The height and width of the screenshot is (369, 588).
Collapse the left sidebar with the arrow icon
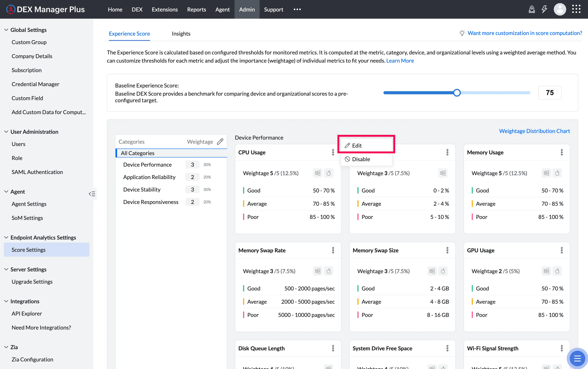(x=92, y=194)
